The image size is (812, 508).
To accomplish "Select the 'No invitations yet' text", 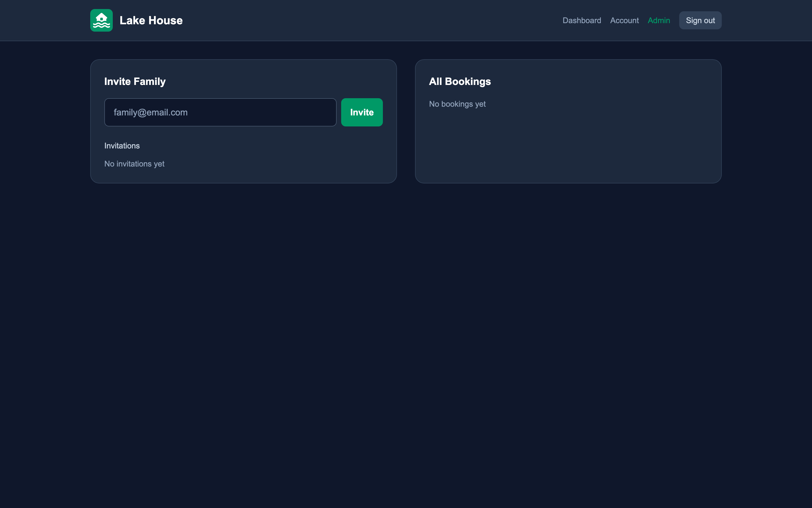I will coord(134,164).
